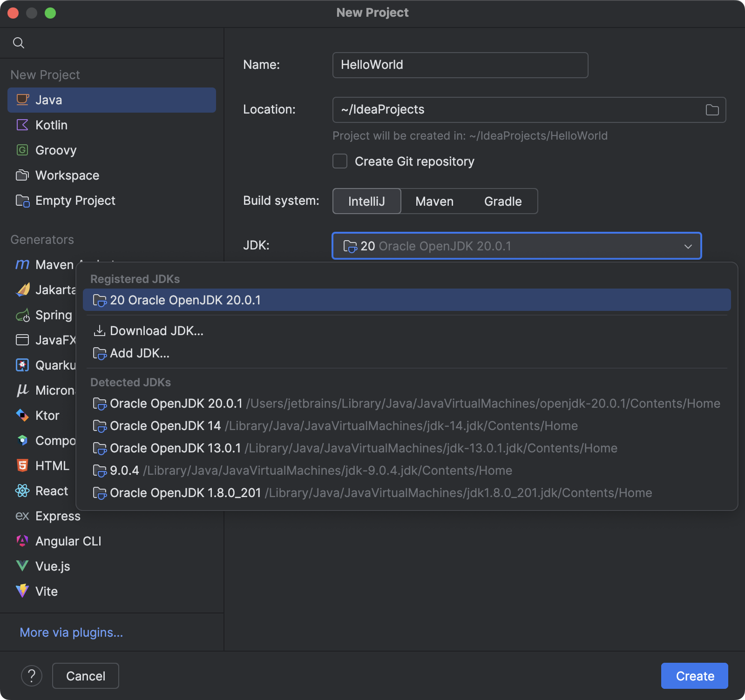Click the Ktor generator icon
The width and height of the screenshot is (745, 700).
tap(22, 416)
